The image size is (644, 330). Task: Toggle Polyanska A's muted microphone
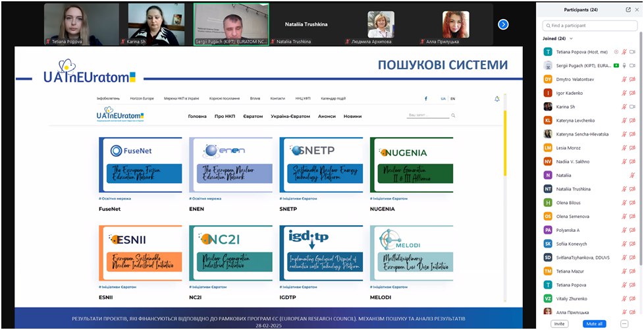624,230
